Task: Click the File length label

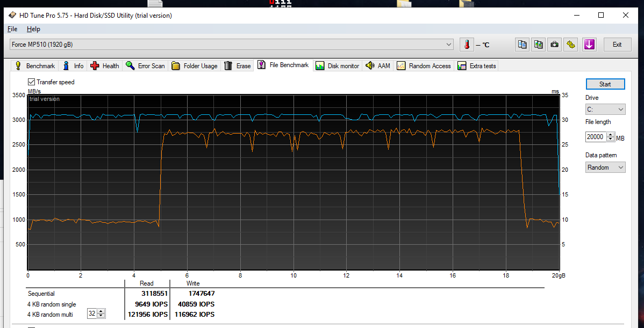Action: click(x=598, y=122)
